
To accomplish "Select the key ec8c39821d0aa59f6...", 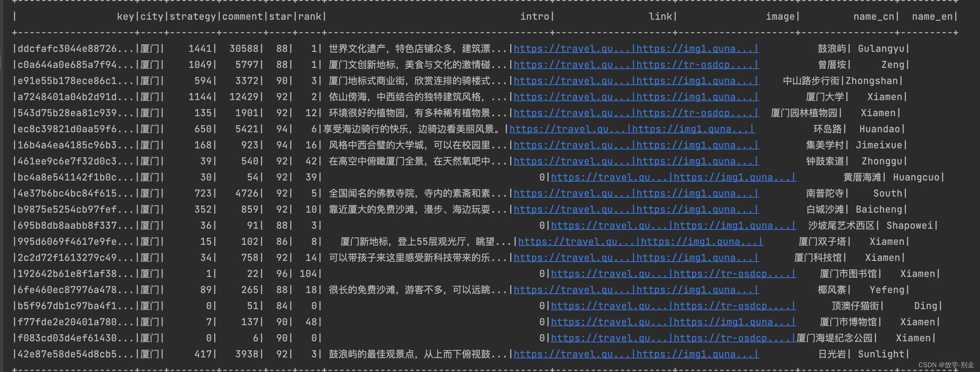I will pyautogui.click(x=76, y=129).
